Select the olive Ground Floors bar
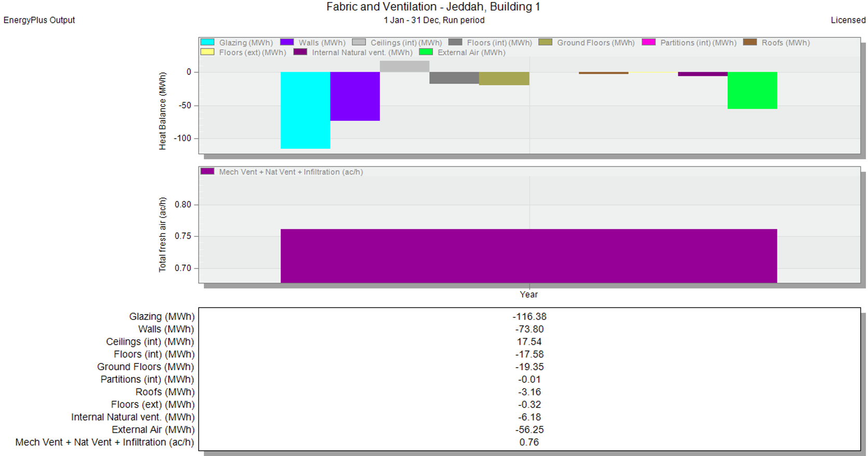Viewport: 868px width, 456px height. 504,79
